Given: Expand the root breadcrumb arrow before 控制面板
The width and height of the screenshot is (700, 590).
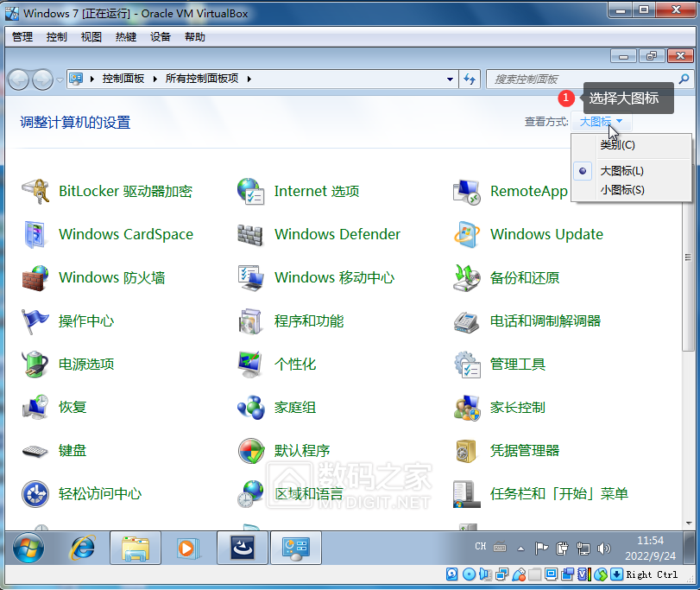Looking at the screenshot, I should (92, 79).
